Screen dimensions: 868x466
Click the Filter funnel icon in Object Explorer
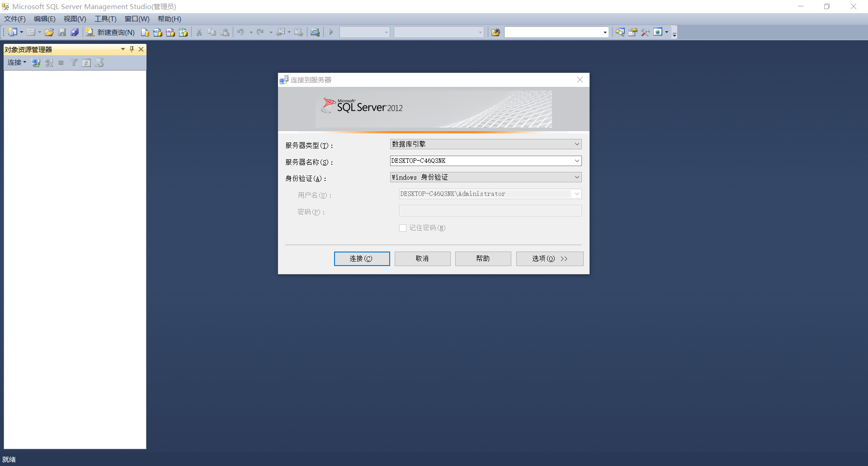click(74, 63)
